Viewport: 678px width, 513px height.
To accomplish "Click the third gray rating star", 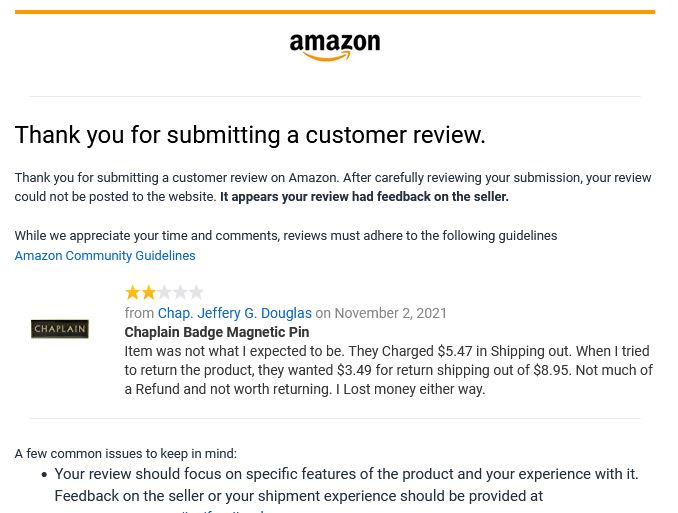I will coord(164,292).
